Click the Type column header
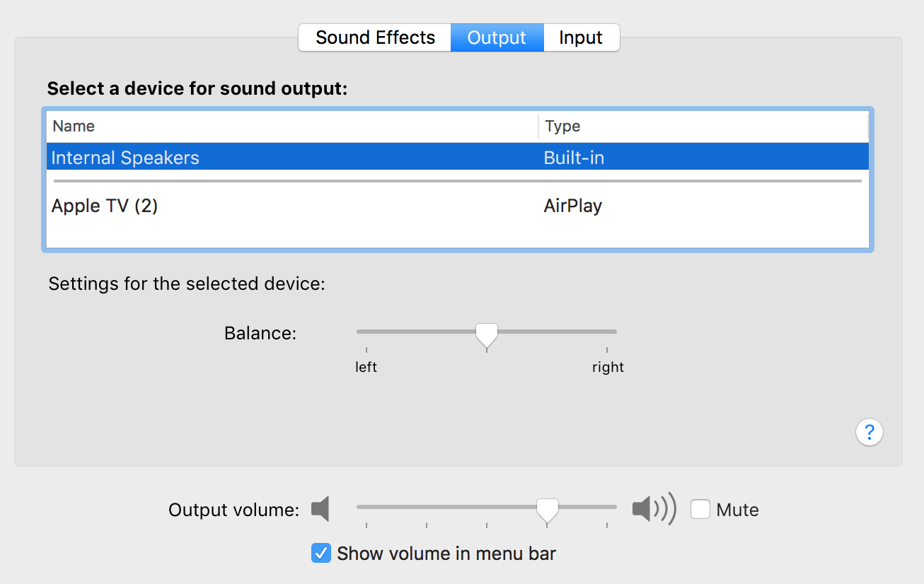Viewport: 924px width, 584px height. tap(562, 127)
